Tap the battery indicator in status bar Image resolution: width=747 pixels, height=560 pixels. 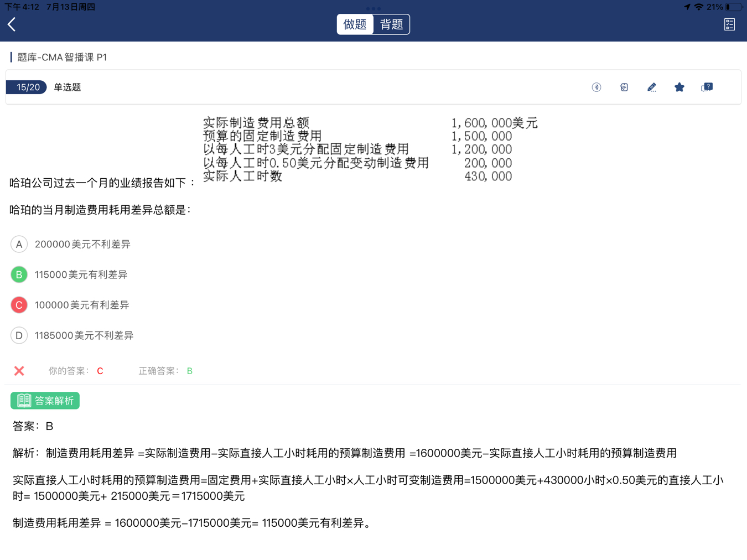click(x=734, y=7)
